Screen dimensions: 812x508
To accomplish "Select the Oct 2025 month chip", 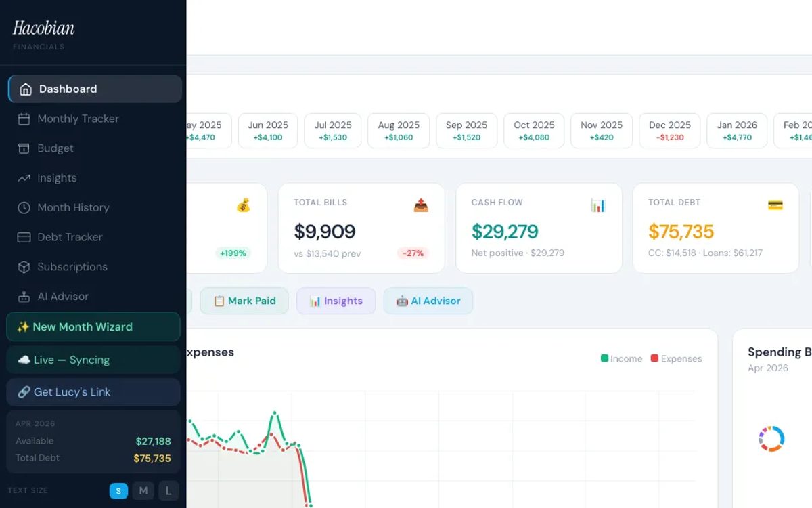I will click(534, 131).
